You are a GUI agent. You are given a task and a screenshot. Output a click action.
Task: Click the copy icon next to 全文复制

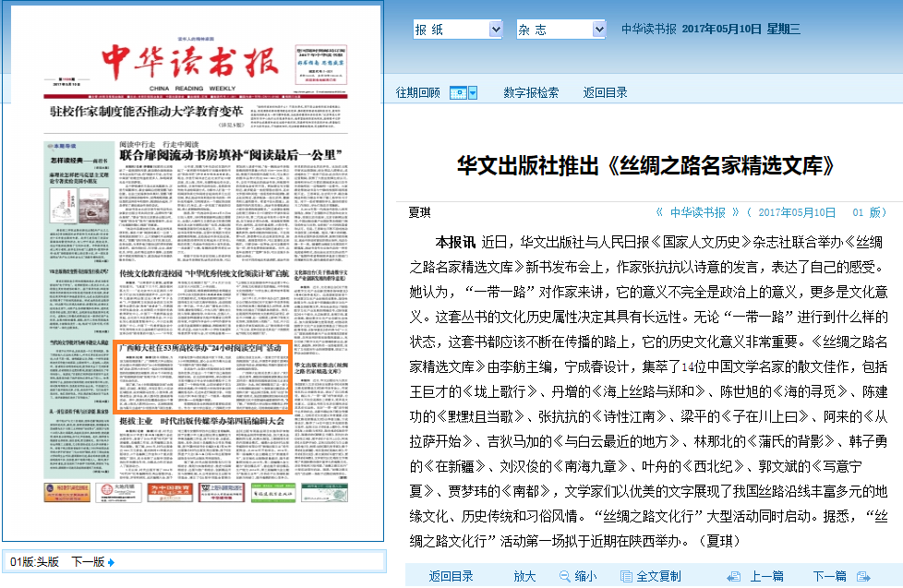pyautogui.click(x=626, y=576)
